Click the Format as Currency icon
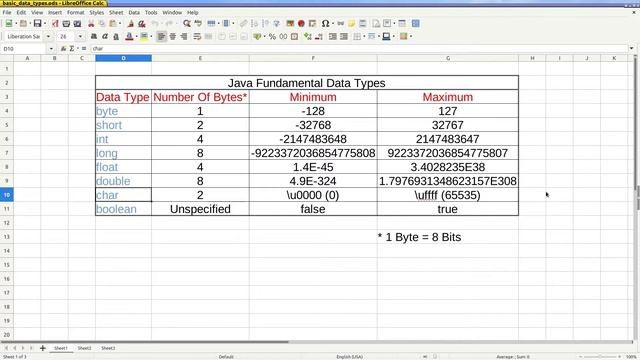Viewport: 640px width, 360px height. click(x=257, y=37)
